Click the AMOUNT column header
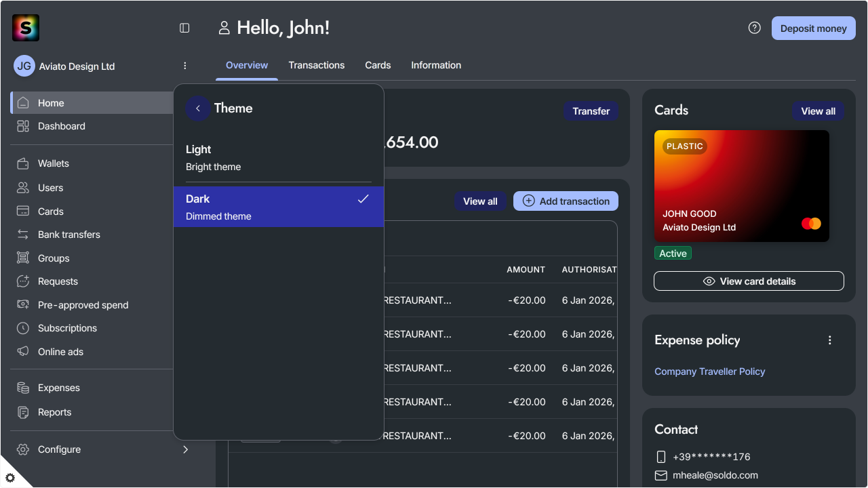 pyautogui.click(x=526, y=270)
